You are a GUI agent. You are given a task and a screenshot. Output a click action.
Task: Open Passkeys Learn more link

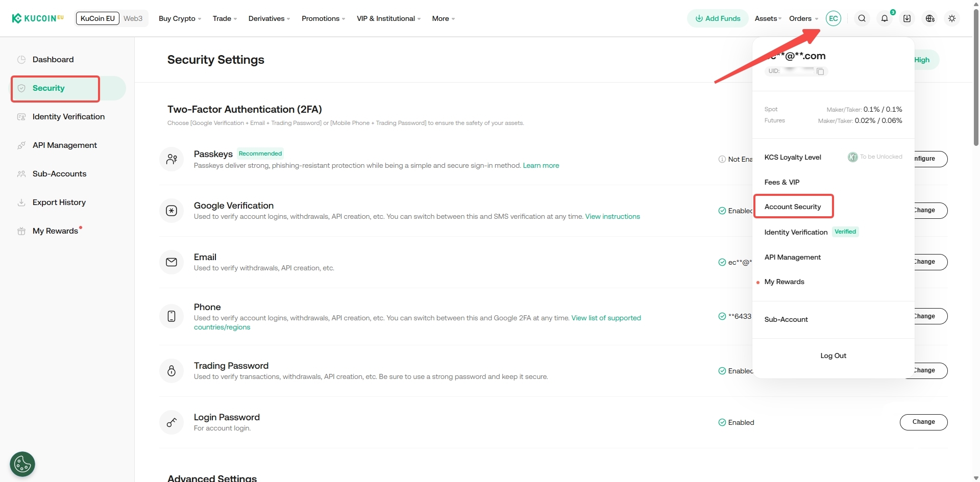pyautogui.click(x=541, y=166)
